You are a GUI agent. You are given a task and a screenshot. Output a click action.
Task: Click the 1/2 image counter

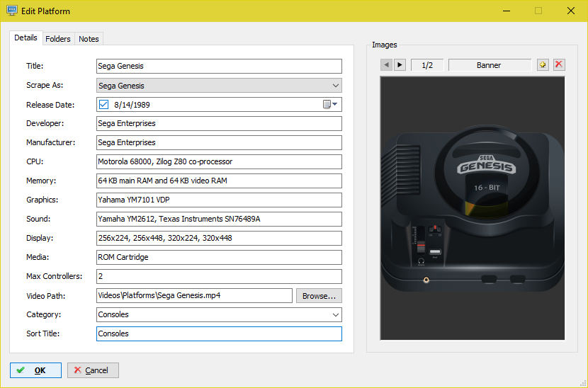coord(427,65)
